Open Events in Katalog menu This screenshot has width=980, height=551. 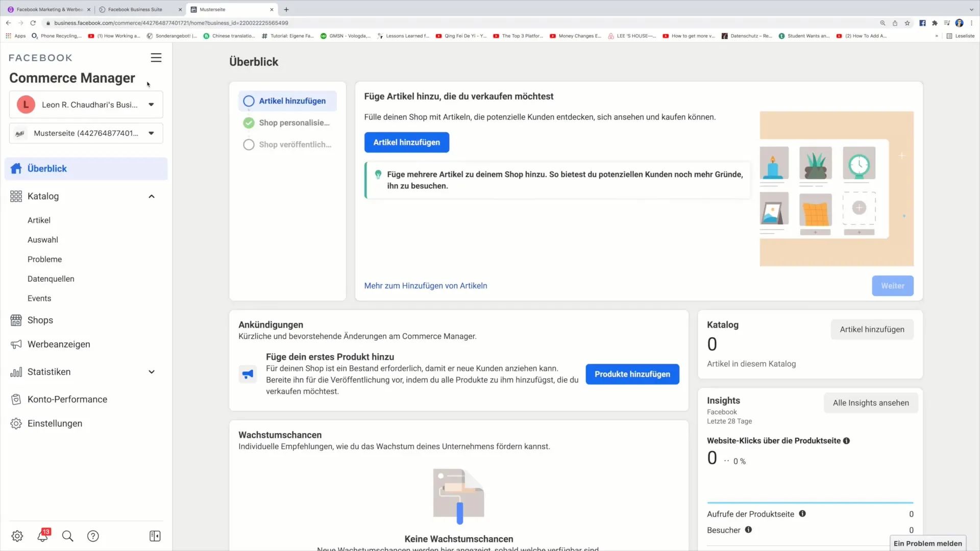(x=39, y=298)
